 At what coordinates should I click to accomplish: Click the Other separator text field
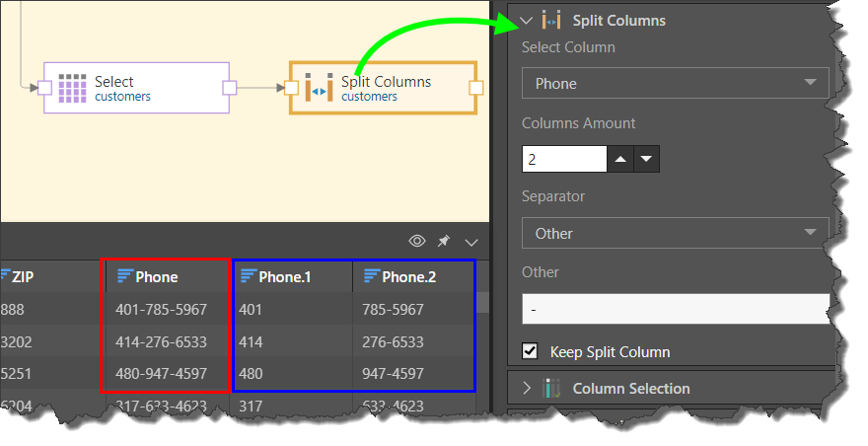click(x=675, y=309)
